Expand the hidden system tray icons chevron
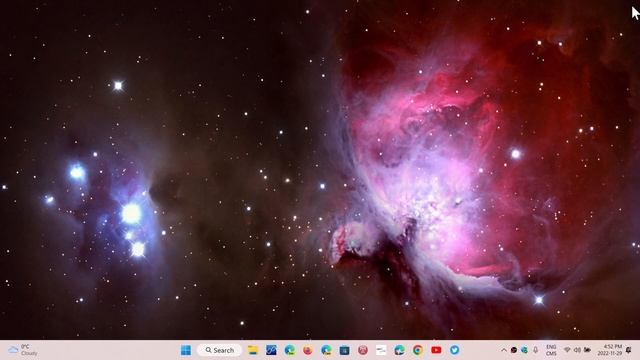Image resolution: width=640 pixels, height=360 pixels. point(504,350)
